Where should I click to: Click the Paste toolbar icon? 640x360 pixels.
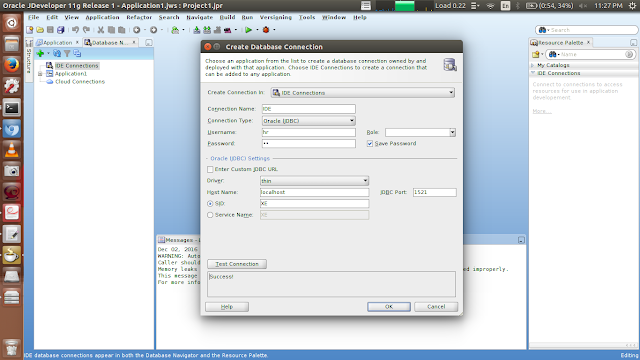pyautogui.click(x=122, y=30)
